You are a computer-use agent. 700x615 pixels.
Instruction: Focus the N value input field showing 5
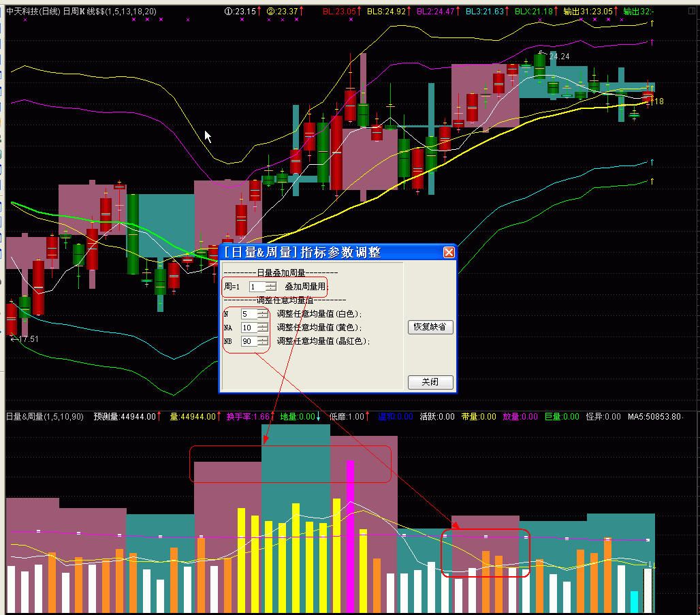(249, 315)
